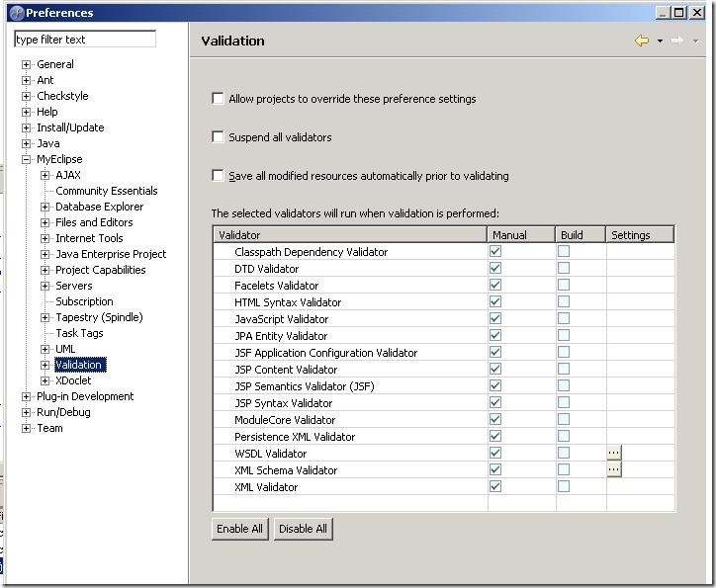Screen dimensions: 716x588
Task: Open XML Schema Validator settings ellipsis button
Action: click(614, 469)
